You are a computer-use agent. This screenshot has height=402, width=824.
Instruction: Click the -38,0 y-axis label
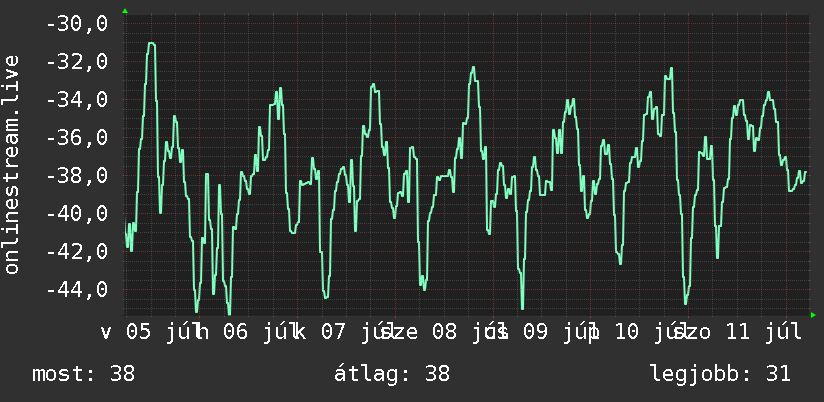[x=77, y=176]
